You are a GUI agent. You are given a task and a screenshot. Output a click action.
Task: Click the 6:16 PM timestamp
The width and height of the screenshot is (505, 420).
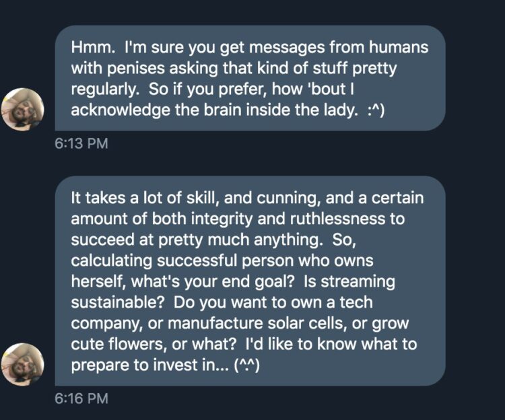81,398
